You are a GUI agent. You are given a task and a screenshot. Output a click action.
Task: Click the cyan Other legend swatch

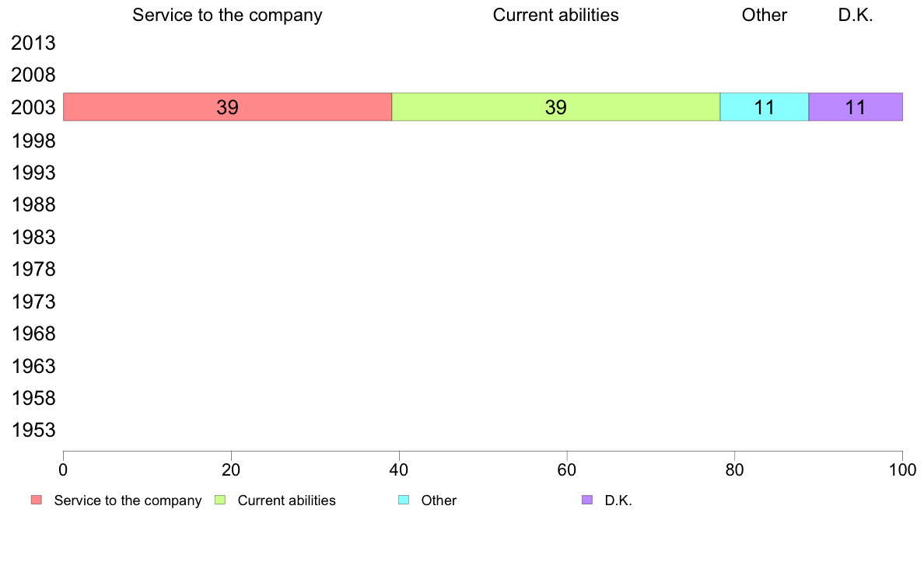[403, 500]
